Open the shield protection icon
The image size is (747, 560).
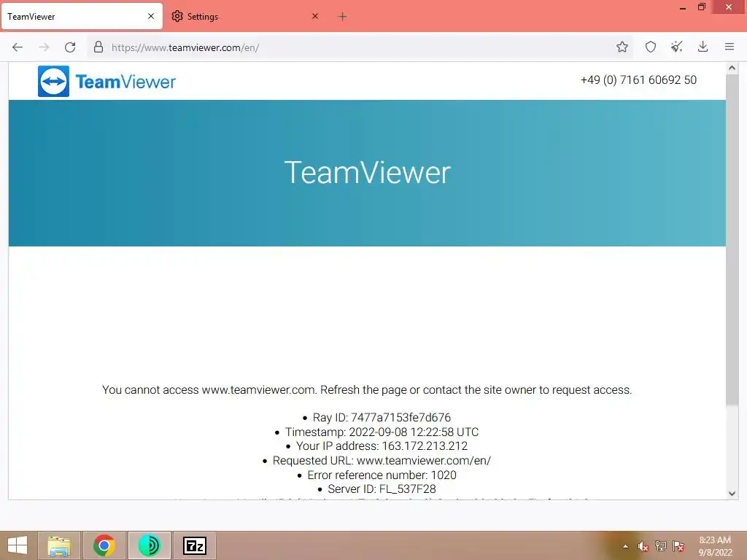(x=650, y=47)
